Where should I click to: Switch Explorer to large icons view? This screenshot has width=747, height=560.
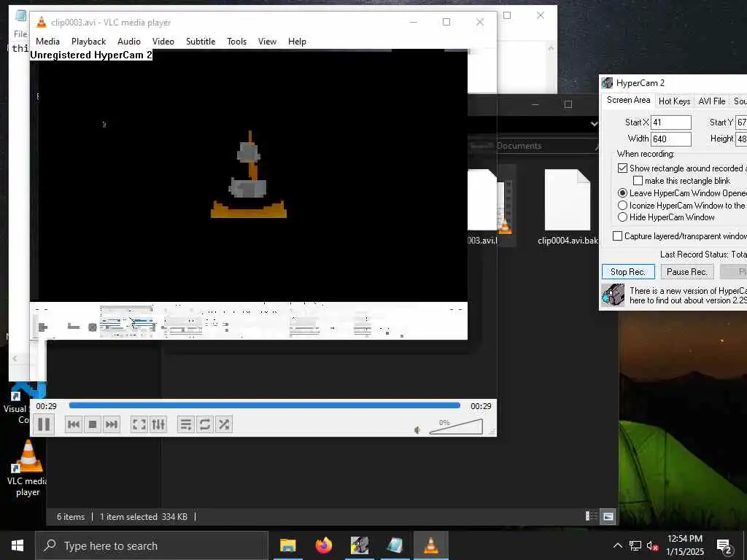(x=608, y=516)
